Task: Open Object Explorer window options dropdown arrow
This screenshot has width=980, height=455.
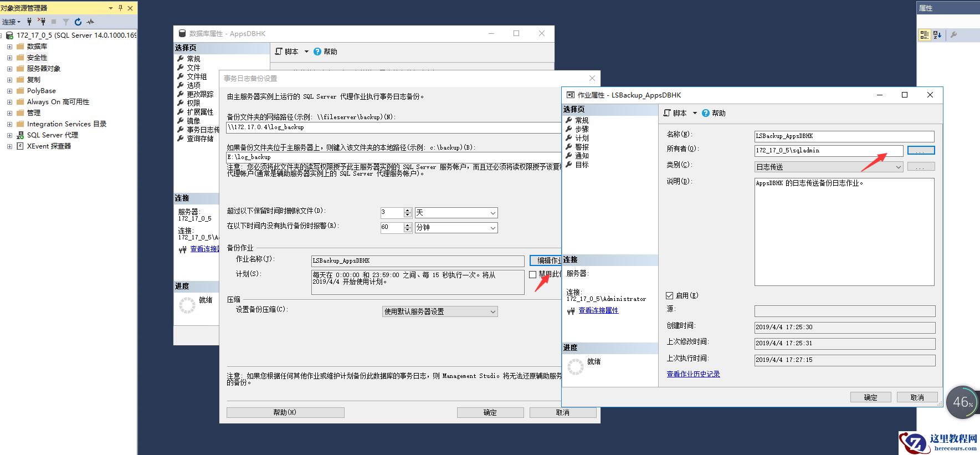Action: (111, 8)
